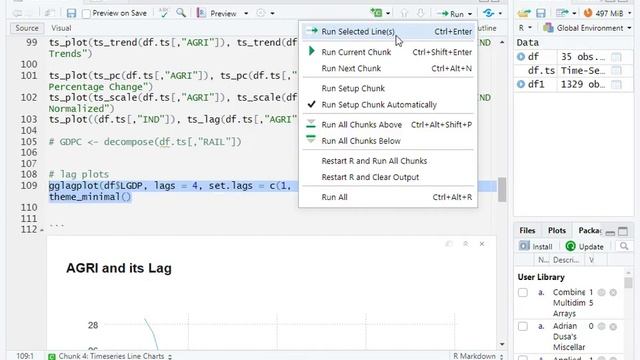
Task: Switch to Visual editor mode
Action: [x=61, y=28]
